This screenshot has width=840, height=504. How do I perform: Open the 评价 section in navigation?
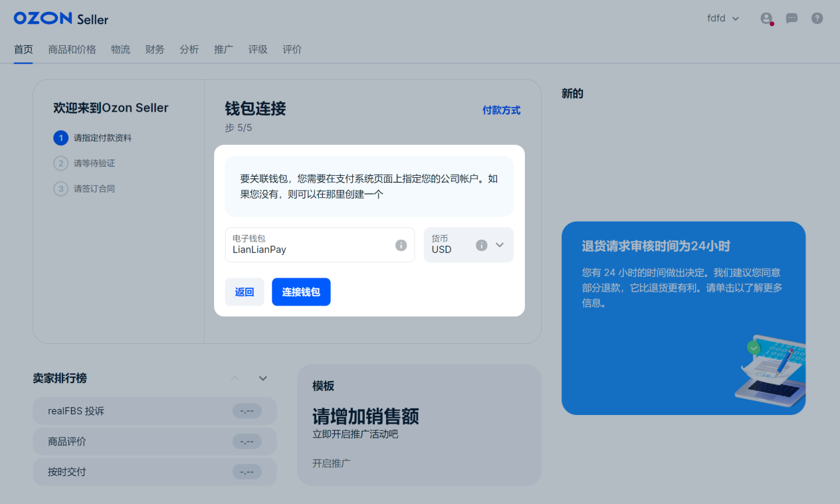point(292,49)
